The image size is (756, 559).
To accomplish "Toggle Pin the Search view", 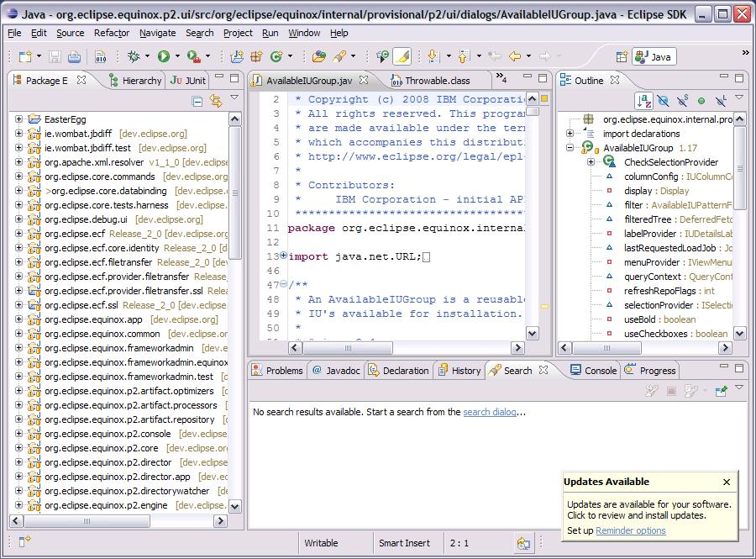I will 722,391.
